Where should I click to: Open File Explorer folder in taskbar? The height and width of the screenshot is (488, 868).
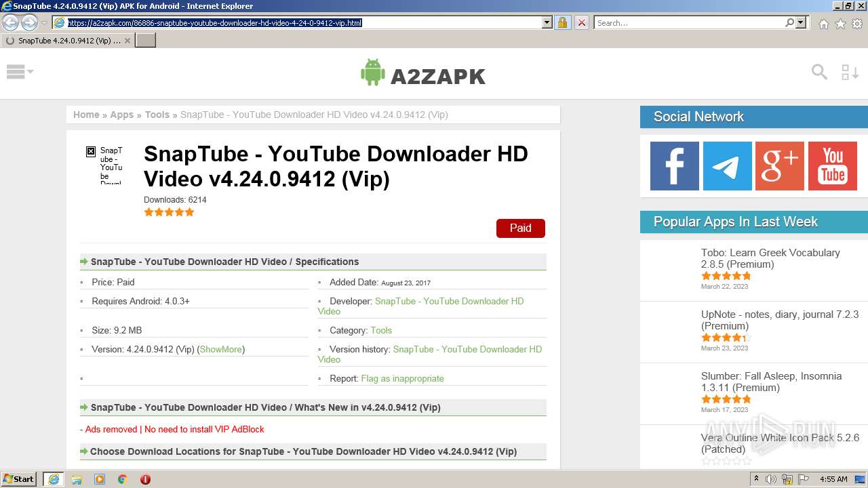coord(77,479)
